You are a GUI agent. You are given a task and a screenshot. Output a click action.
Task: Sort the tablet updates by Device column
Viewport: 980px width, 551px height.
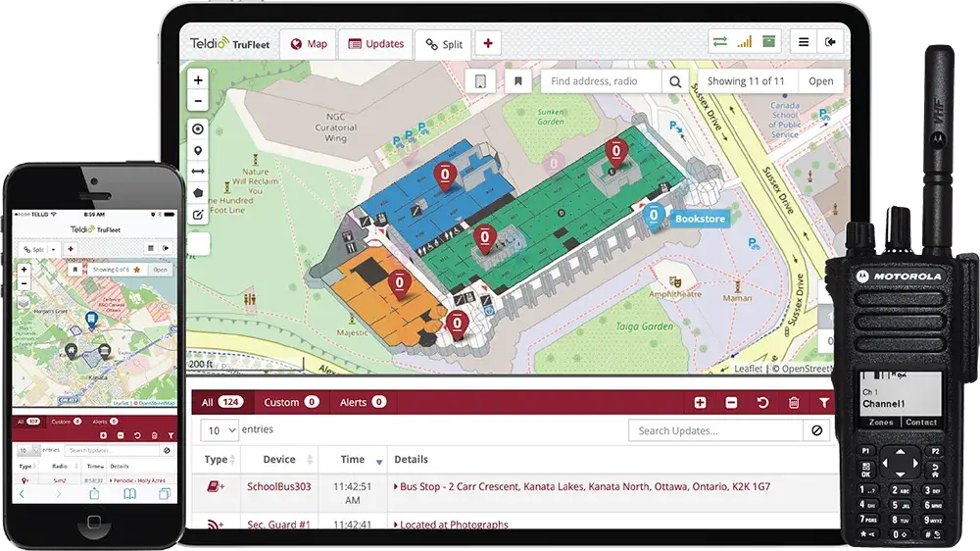pyautogui.click(x=280, y=460)
